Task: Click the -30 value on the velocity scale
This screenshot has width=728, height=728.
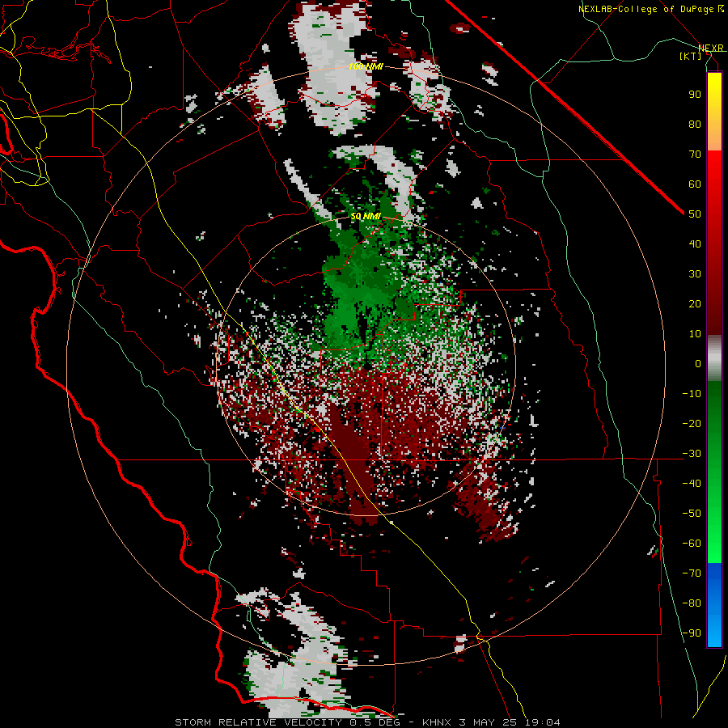Action: (692, 454)
